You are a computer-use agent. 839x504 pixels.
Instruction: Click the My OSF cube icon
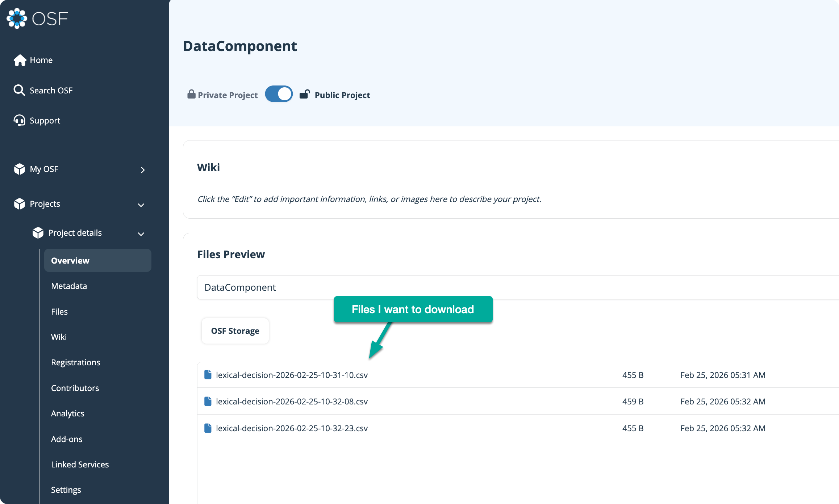(20, 169)
